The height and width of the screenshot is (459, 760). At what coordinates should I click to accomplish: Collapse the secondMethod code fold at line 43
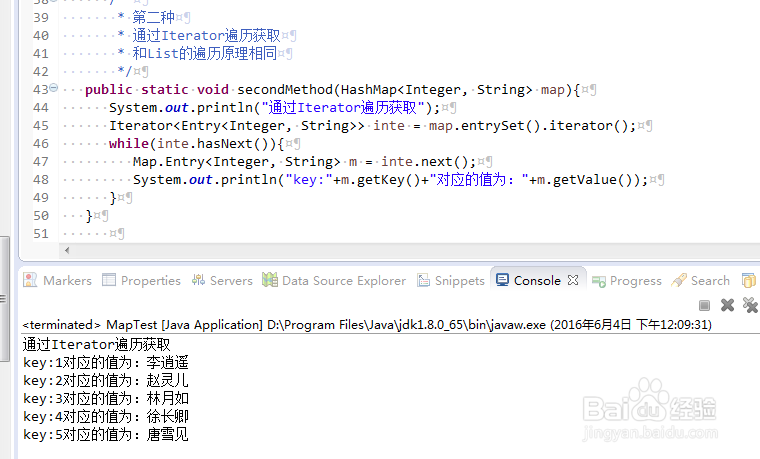(53, 90)
